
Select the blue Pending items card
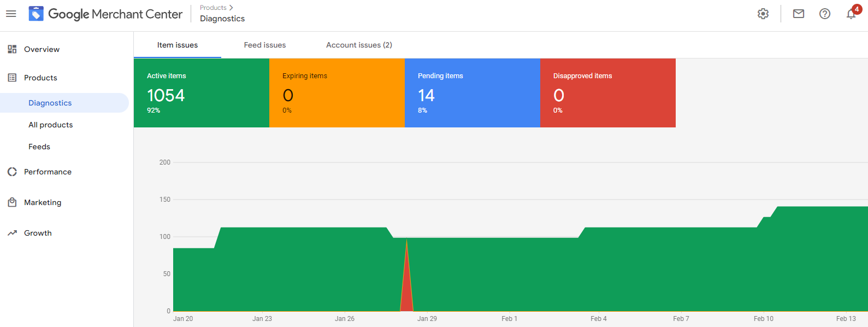pyautogui.click(x=473, y=93)
